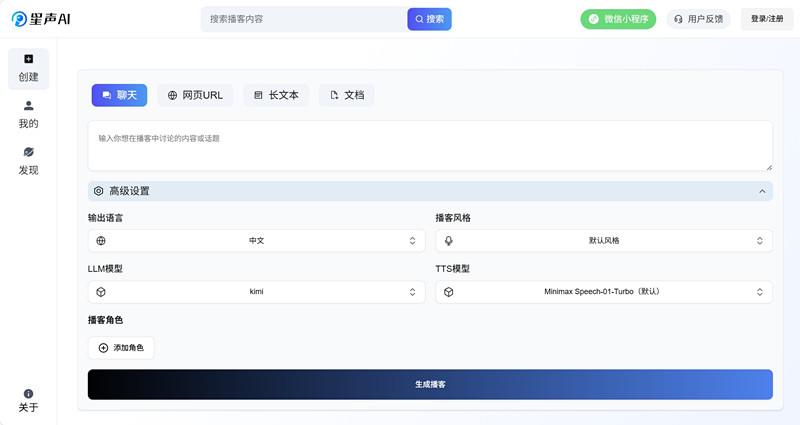Click the 星声AI logo
Screen dimensions: 800x425
(41, 19)
